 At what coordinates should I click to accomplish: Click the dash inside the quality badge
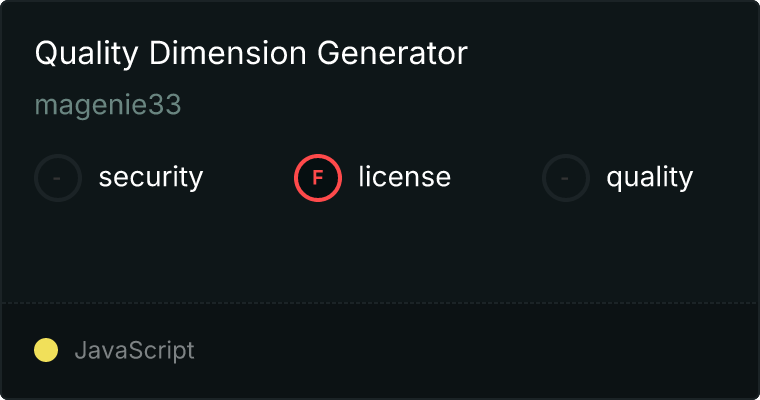click(566, 178)
